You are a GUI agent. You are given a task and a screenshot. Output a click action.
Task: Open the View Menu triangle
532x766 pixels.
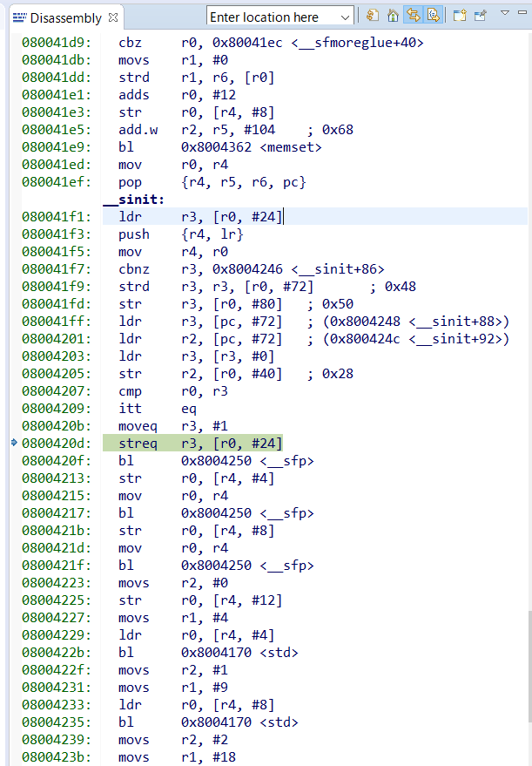[x=505, y=13]
